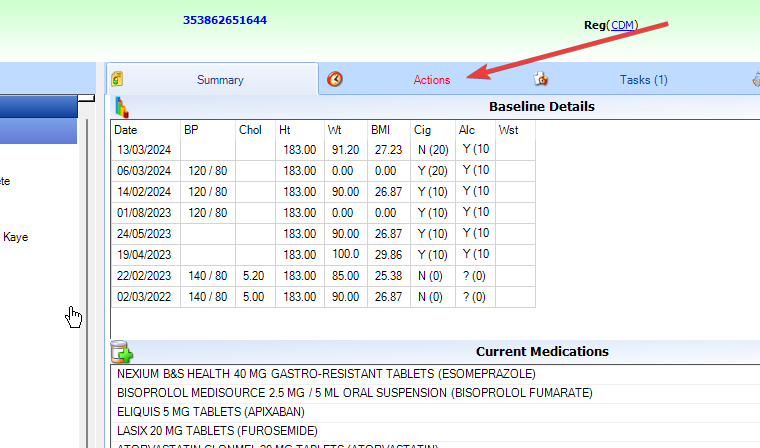Select Nexium B&S Health 40 mg medication

[x=326, y=373]
